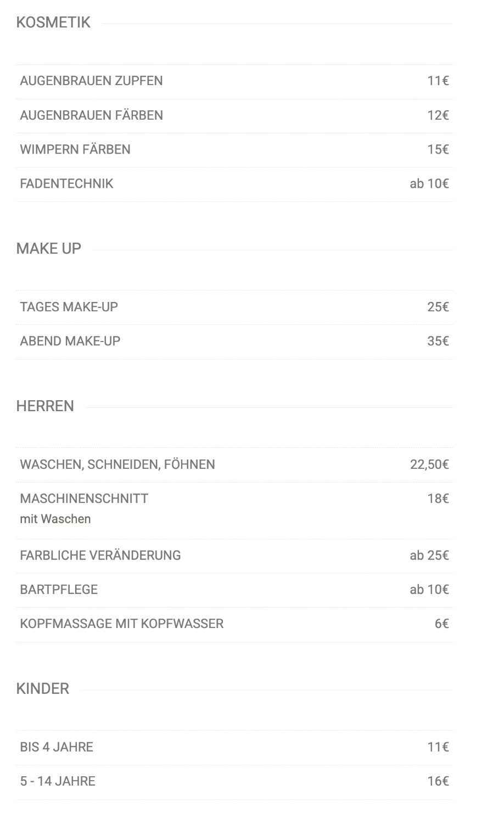Select the 5 - 14 JAHRE entry
The width and height of the screenshot is (504, 818).
pyautogui.click(x=234, y=782)
